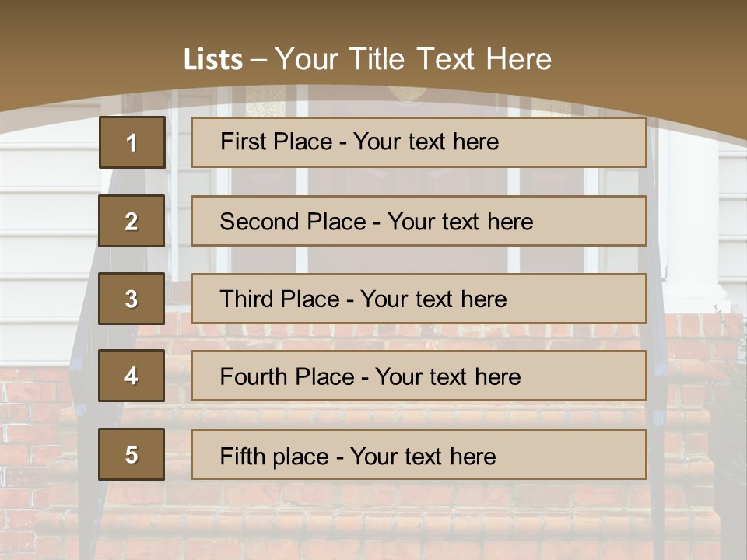The image size is (747, 560).
Task: Click the 'Third Place - Your text here' bar
Action: [x=419, y=299]
